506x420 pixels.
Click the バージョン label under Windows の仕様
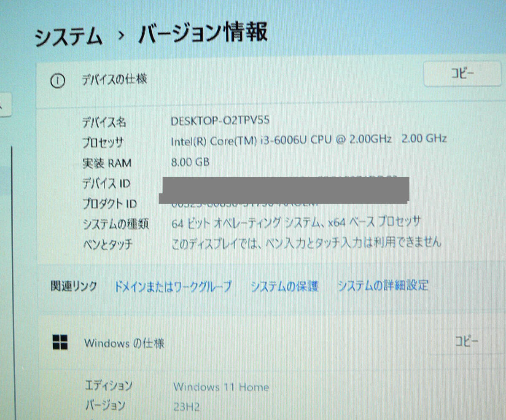(105, 406)
